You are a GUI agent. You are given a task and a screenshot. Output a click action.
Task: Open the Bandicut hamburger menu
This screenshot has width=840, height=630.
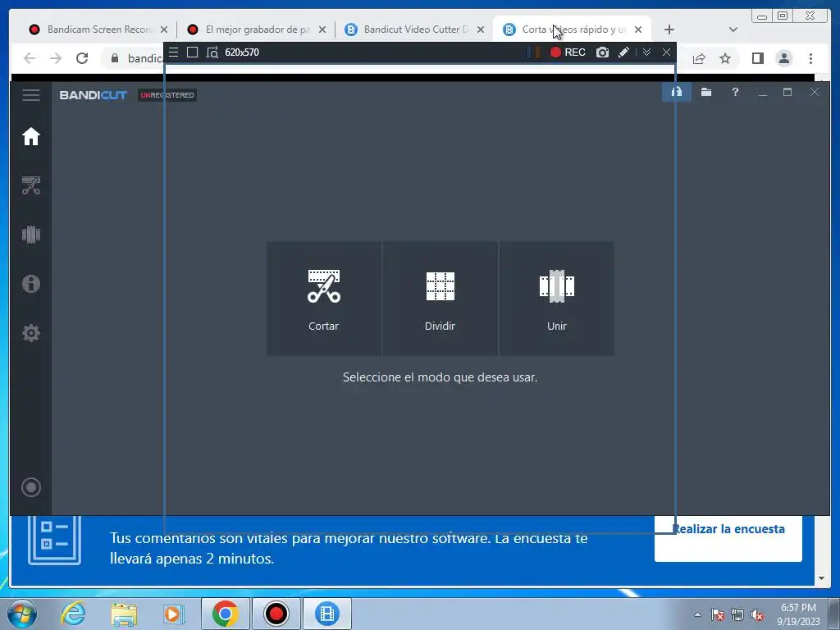coord(31,95)
